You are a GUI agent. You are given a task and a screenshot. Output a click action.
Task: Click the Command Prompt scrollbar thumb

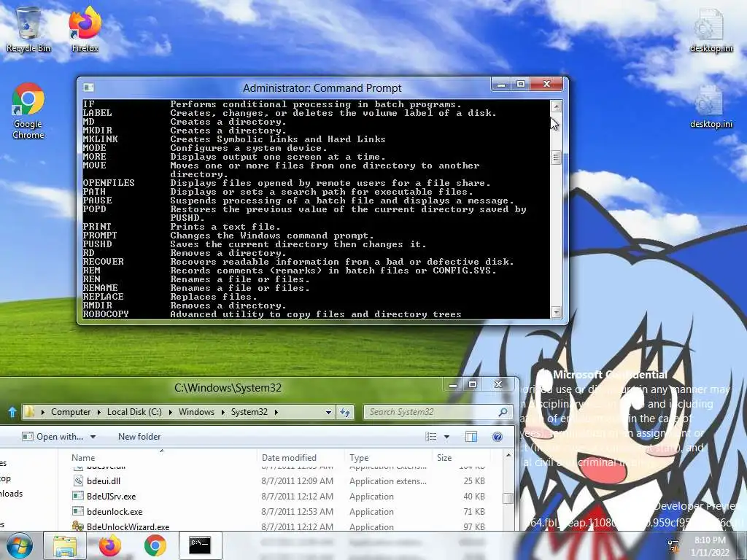pos(556,157)
